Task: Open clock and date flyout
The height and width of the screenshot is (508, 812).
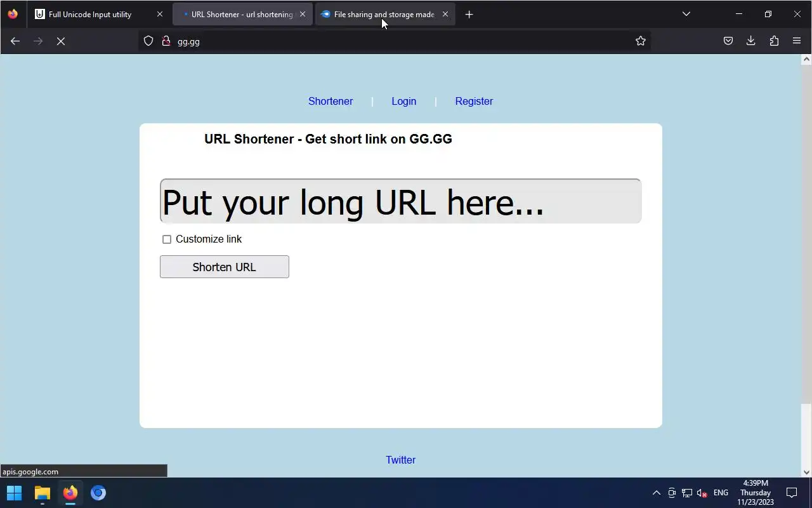Action: (x=756, y=493)
